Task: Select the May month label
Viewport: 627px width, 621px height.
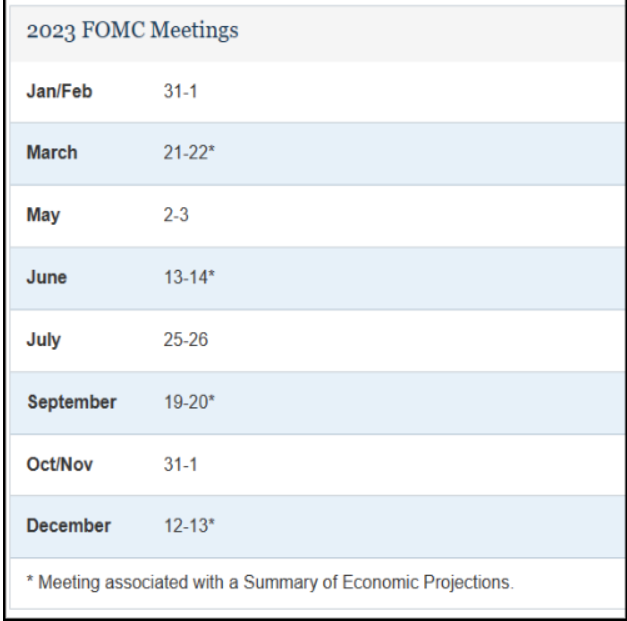Action: 43,215
